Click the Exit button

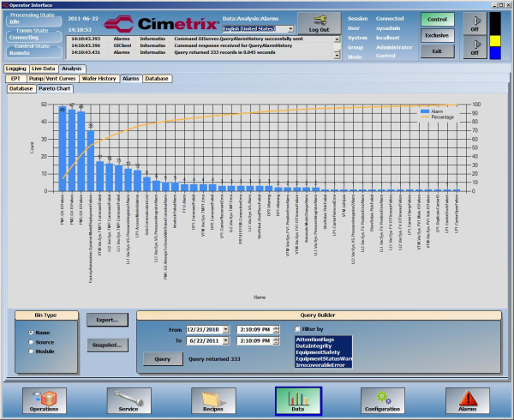(x=437, y=51)
